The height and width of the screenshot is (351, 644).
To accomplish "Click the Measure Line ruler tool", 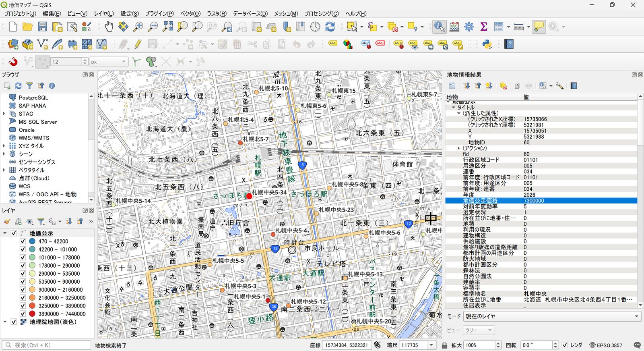I will coord(519,27).
